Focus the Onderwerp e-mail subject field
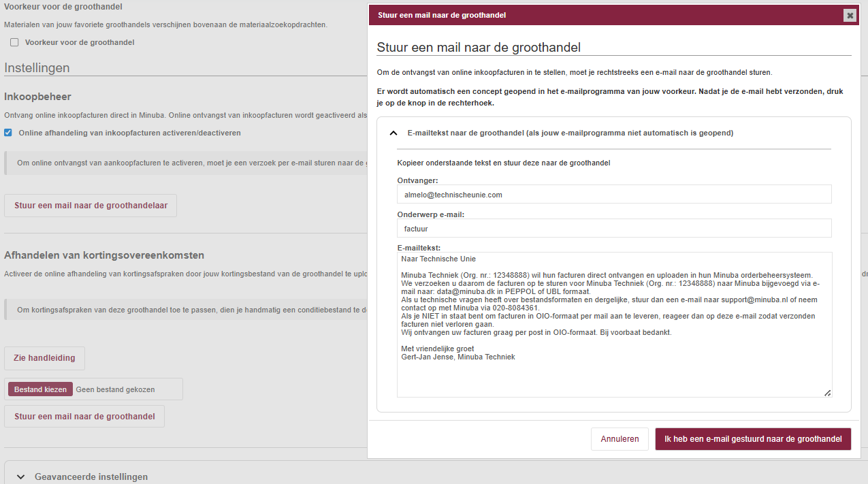The width and height of the screenshot is (868, 484). [x=614, y=229]
